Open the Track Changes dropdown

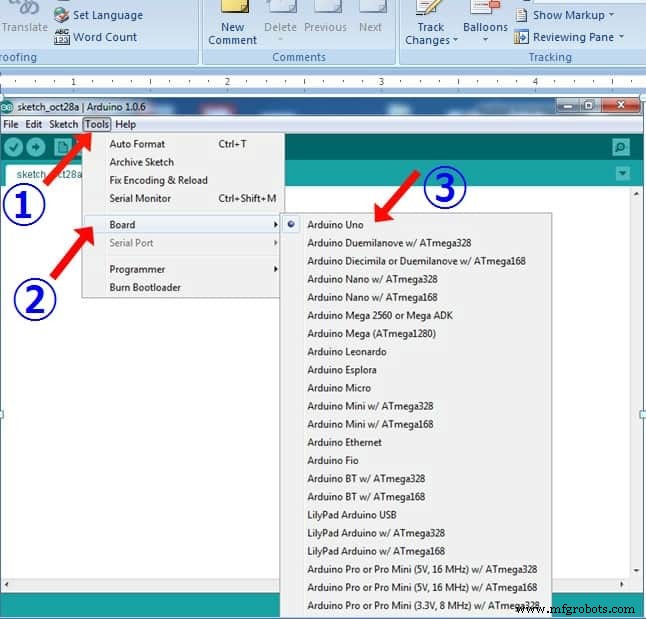coord(431,34)
